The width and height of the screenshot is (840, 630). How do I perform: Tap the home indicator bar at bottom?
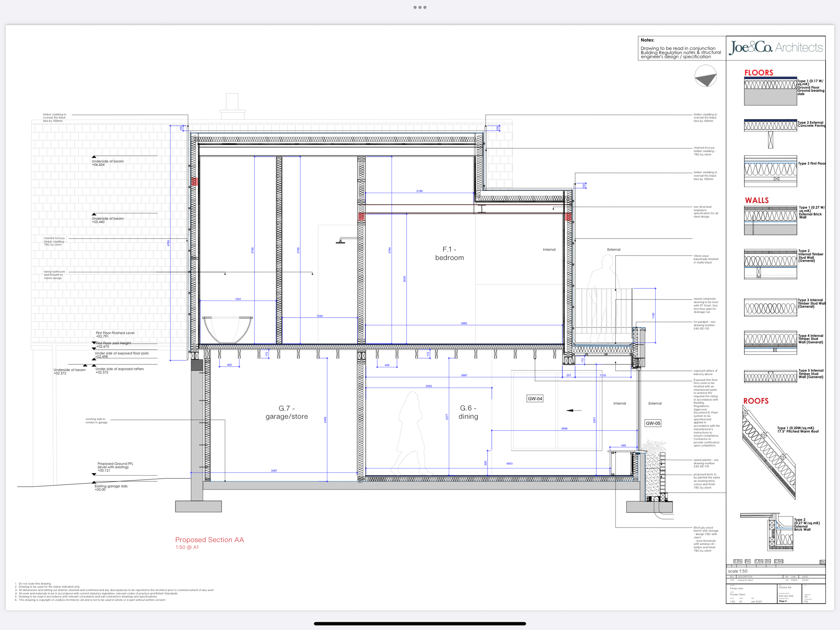(x=420, y=624)
